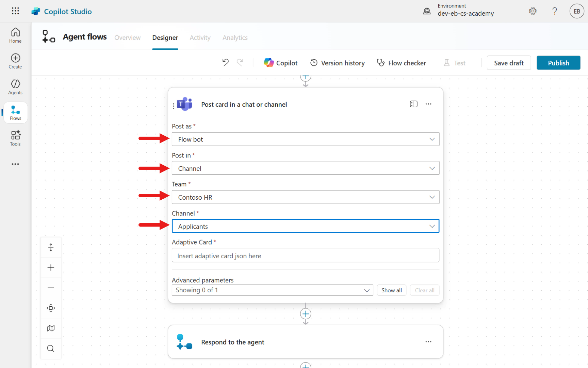Click the canvas zoom in plus icon

tap(51, 267)
